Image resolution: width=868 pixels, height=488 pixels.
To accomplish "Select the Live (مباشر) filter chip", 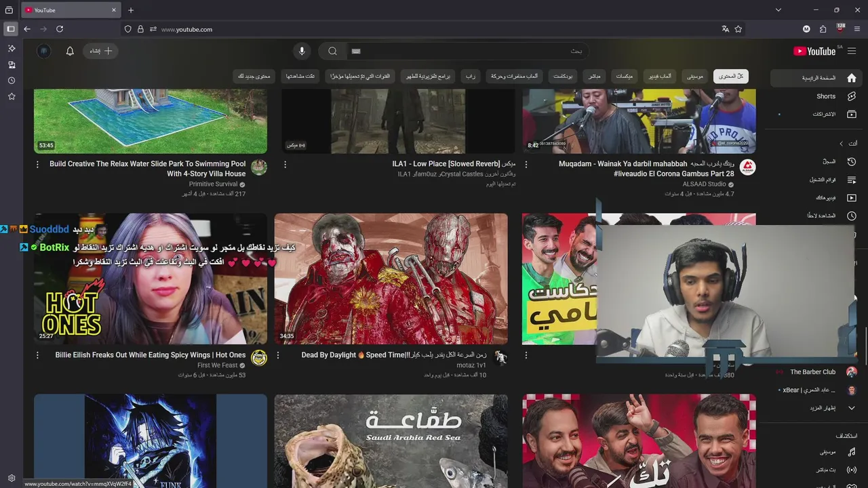I will (x=594, y=77).
